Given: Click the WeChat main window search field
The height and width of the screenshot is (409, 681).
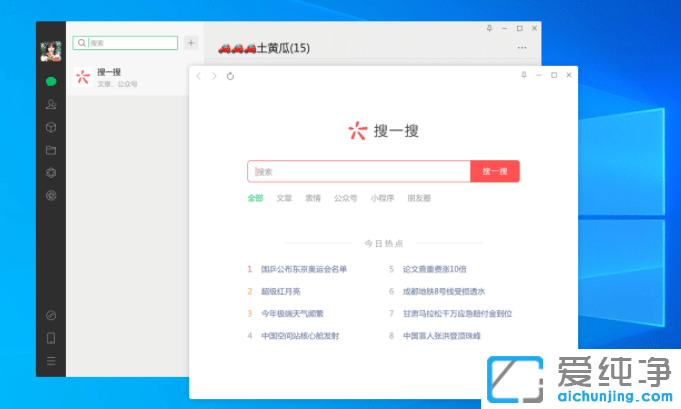Looking at the screenshot, I should click(125, 43).
